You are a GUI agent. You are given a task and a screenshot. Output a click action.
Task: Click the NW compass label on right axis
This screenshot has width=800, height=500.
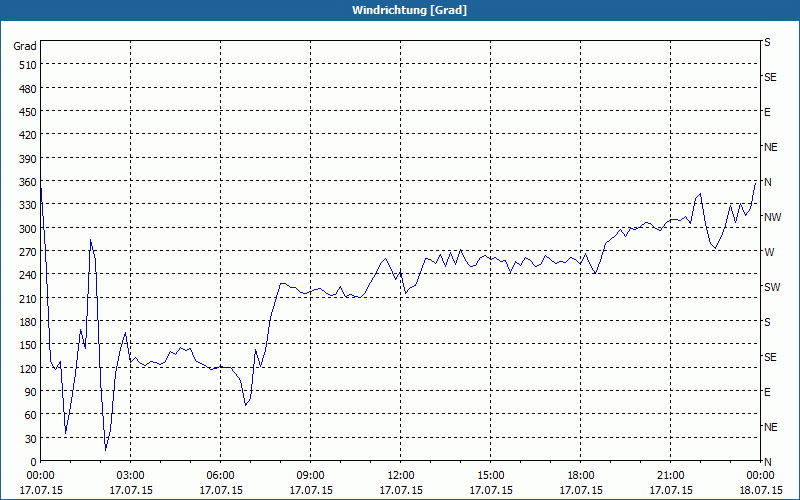pos(772,217)
